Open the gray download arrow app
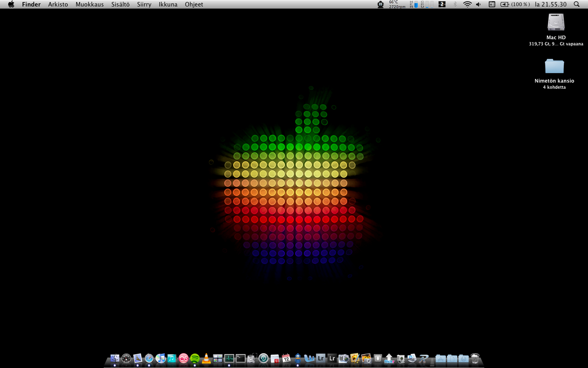This screenshot has width=588, height=368. pyautogui.click(x=378, y=359)
